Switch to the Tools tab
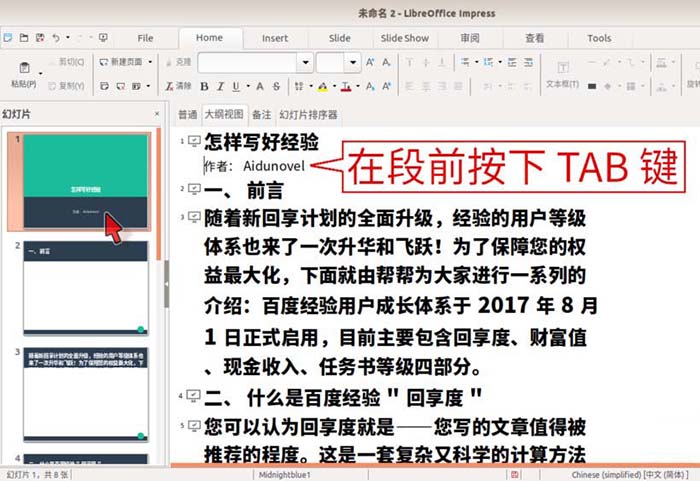 coord(599,38)
